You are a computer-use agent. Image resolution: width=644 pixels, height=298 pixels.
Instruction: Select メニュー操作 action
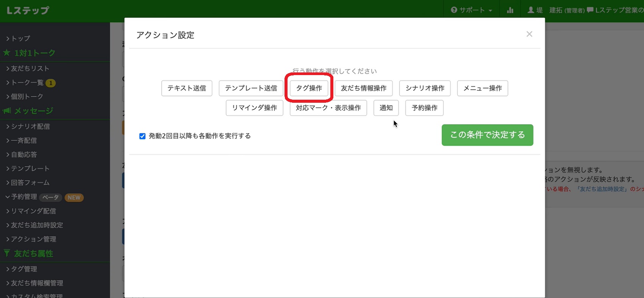point(483,88)
